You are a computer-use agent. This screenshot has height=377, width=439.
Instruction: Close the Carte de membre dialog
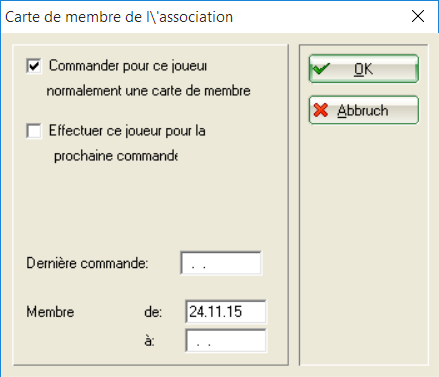(418, 16)
